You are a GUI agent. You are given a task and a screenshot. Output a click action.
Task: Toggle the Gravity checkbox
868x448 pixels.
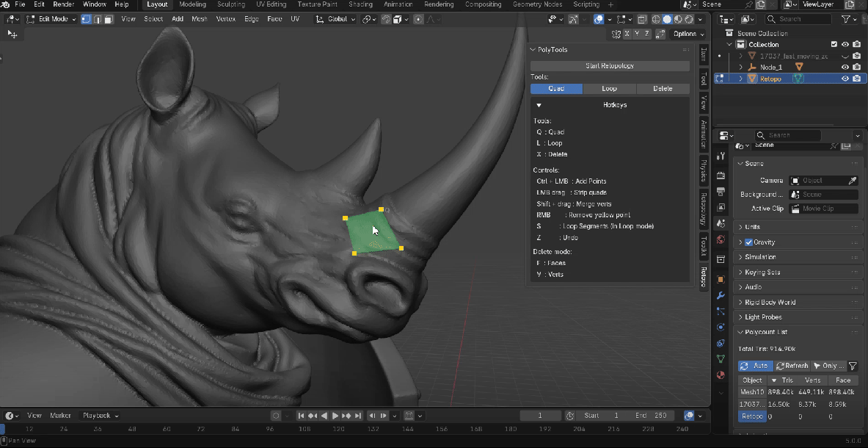pos(748,242)
